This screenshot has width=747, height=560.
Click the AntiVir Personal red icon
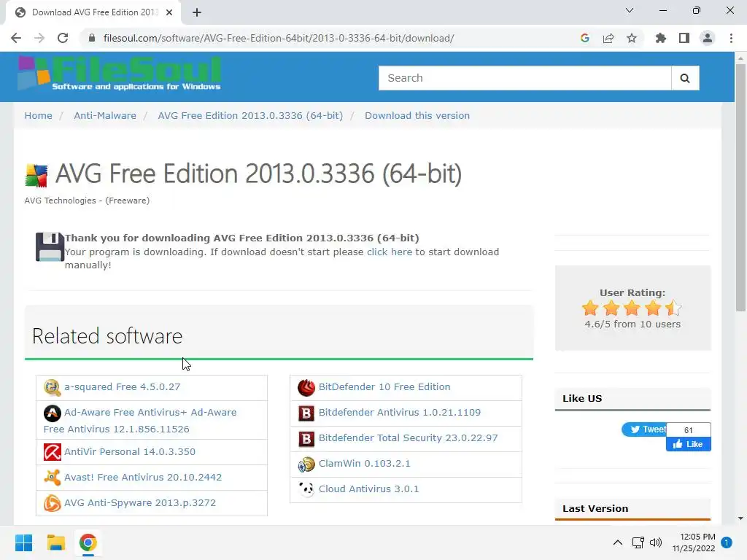coord(52,452)
